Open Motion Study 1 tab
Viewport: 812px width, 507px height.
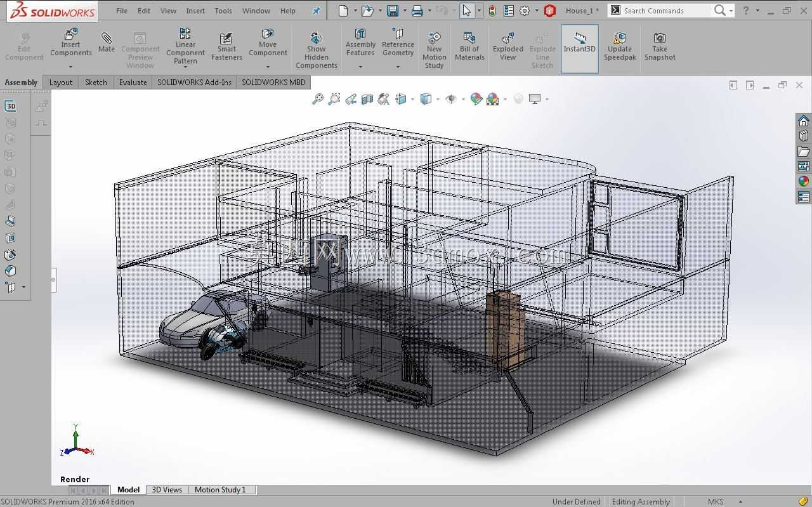point(220,490)
